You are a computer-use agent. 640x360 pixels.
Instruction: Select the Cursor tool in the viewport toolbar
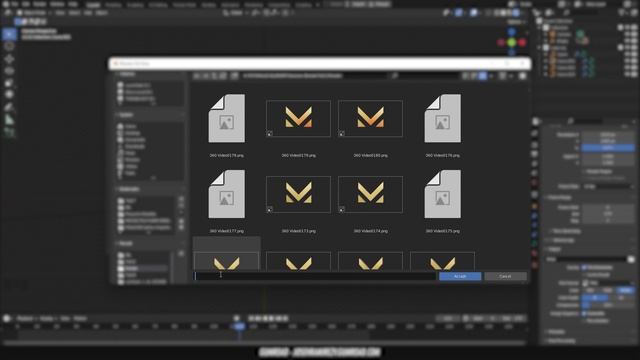[9, 46]
